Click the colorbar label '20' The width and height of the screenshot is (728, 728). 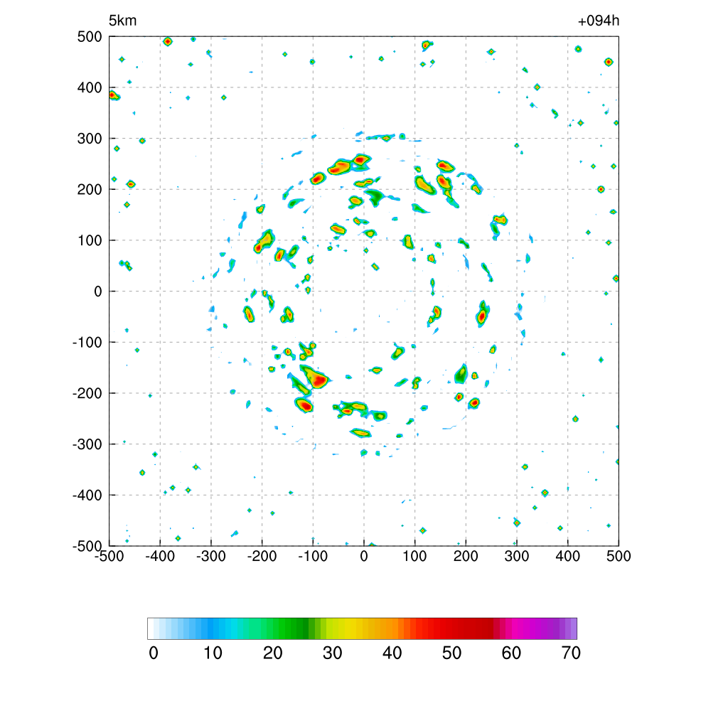tap(273, 653)
